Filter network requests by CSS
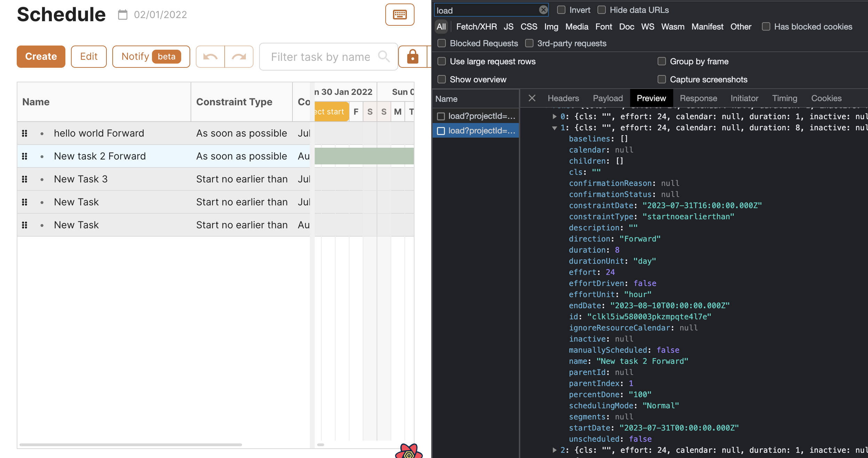This screenshot has width=868, height=458. click(x=529, y=27)
